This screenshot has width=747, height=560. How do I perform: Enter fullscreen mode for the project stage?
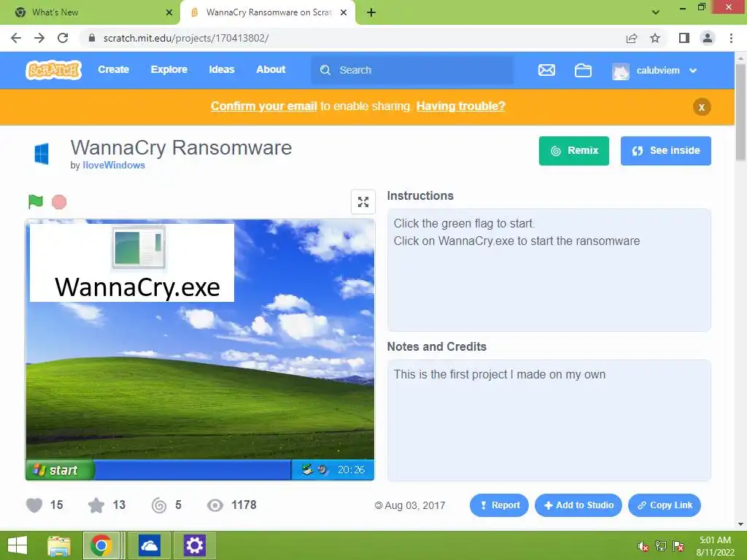point(363,202)
